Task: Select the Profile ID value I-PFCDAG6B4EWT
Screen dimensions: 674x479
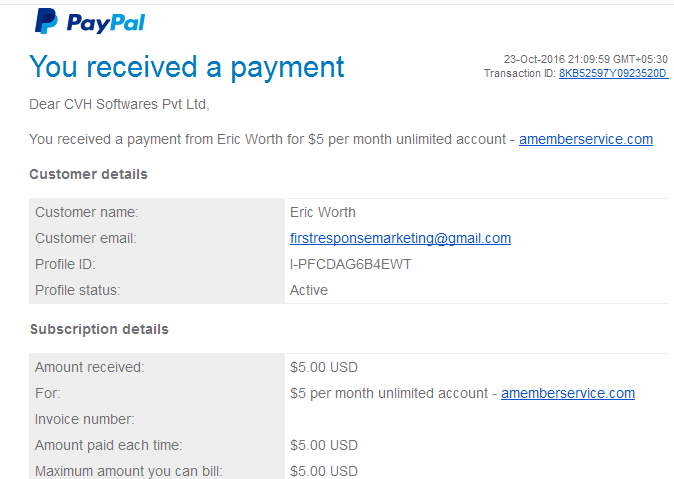Action: tap(350, 264)
